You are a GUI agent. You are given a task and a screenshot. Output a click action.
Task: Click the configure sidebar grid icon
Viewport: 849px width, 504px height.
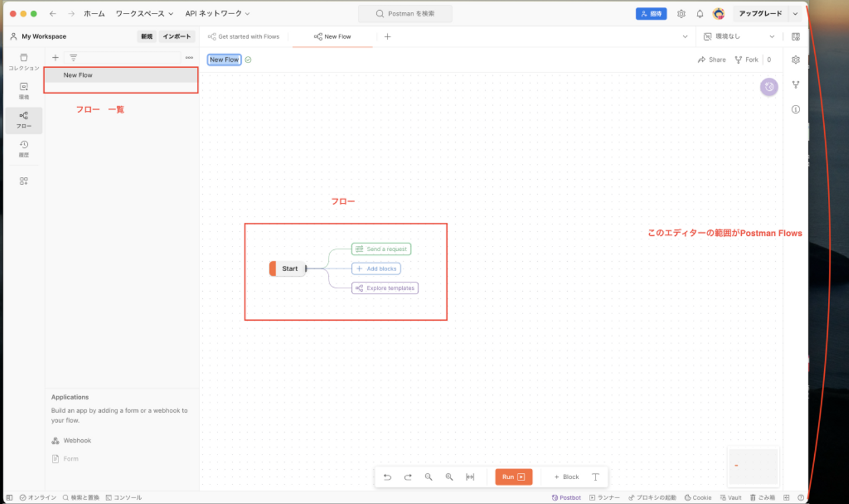(x=24, y=181)
